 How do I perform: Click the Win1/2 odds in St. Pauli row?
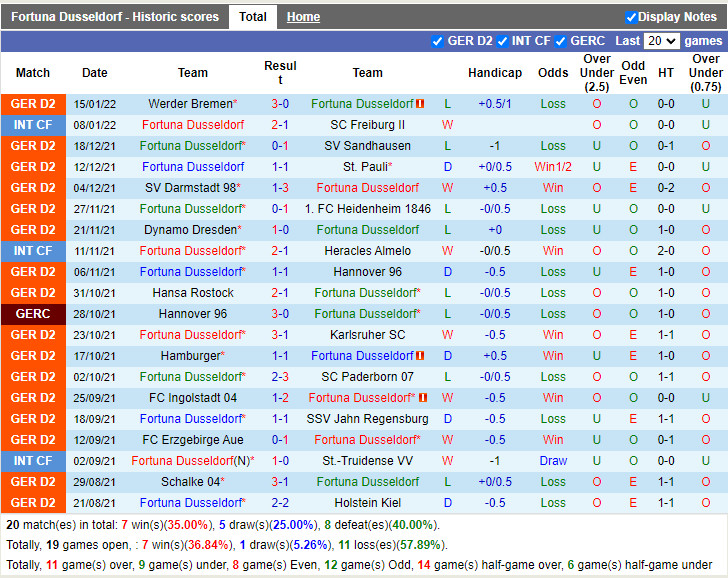pos(552,167)
